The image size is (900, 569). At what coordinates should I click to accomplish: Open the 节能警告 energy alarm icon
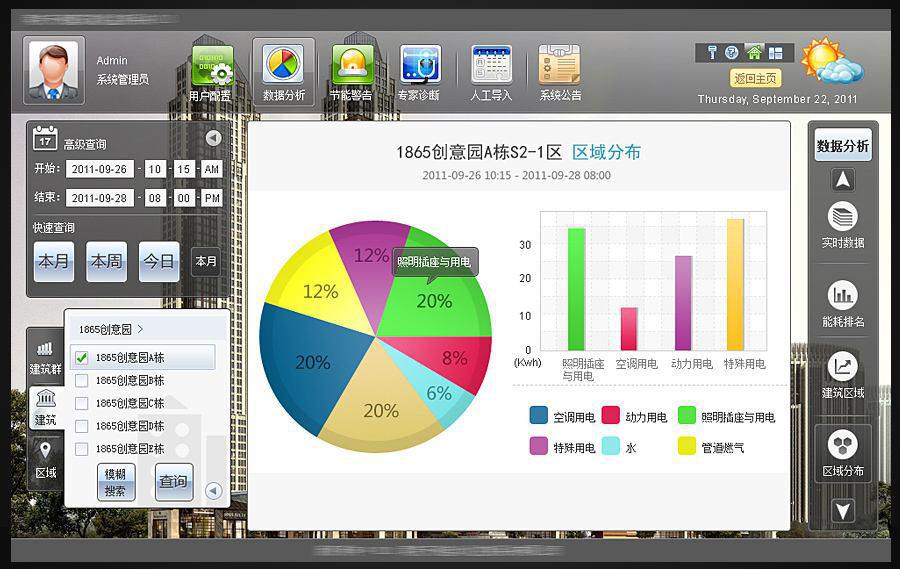coord(352,66)
